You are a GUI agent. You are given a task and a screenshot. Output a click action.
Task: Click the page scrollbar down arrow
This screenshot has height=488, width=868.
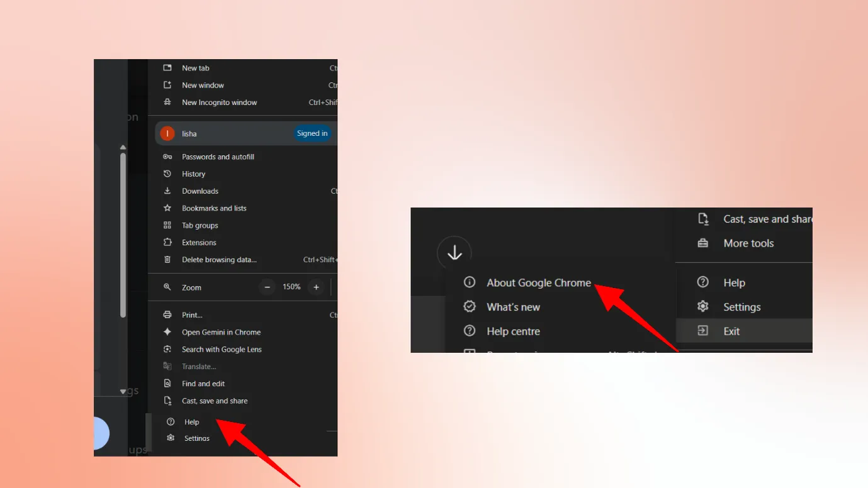(x=123, y=391)
